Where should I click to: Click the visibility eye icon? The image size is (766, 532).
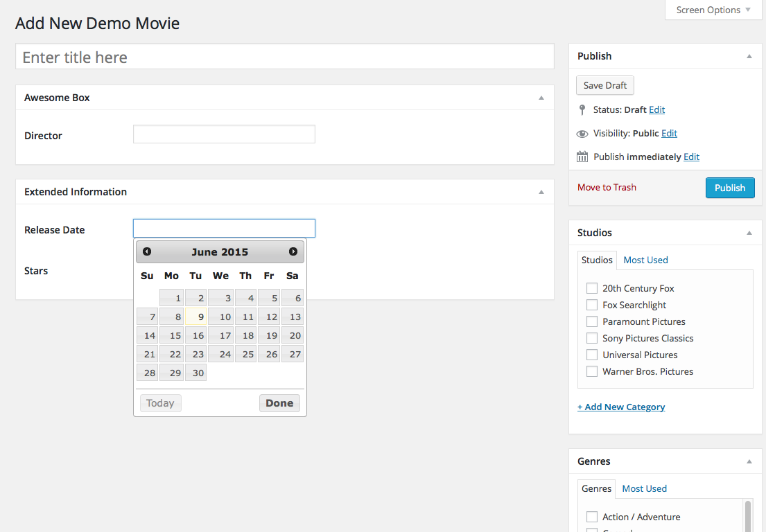582,134
